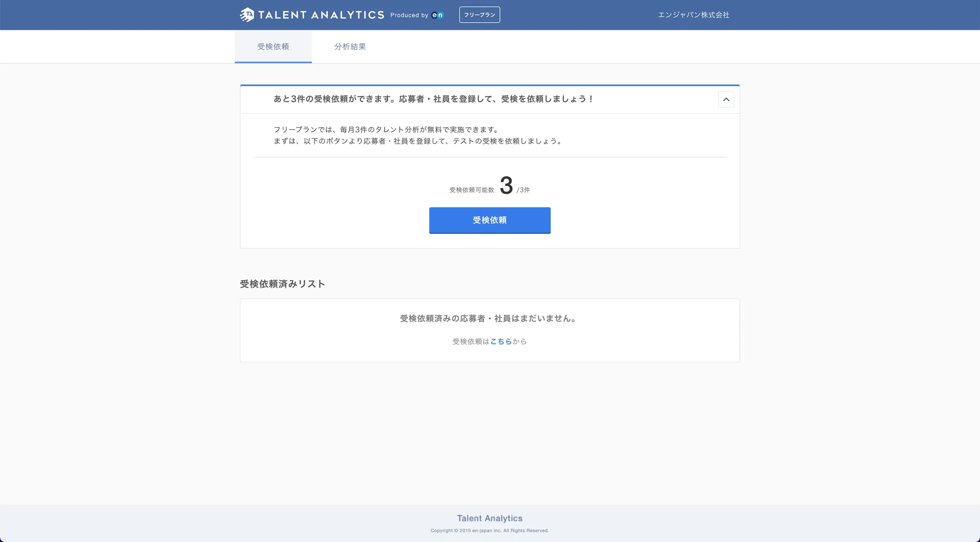Follow the こちら link in the empty list
980x542 pixels.
pyautogui.click(x=501, y=341)
